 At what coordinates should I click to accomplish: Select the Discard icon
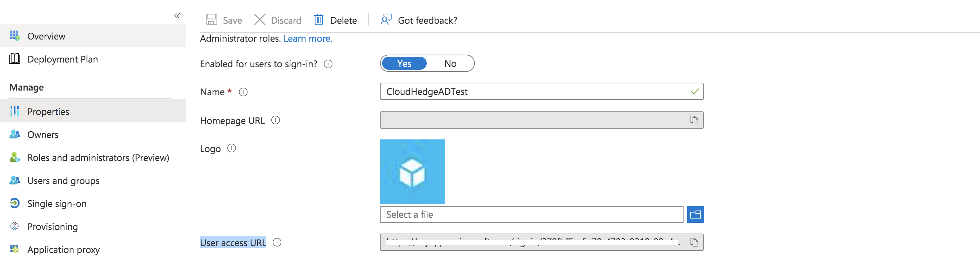[260, 20]
